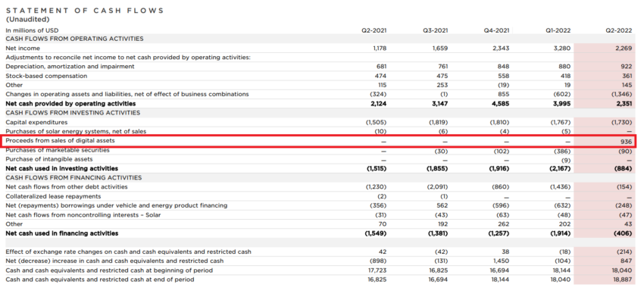Click the Q1-2022 column header
This screenshot has width=644, height=291.
558,30
